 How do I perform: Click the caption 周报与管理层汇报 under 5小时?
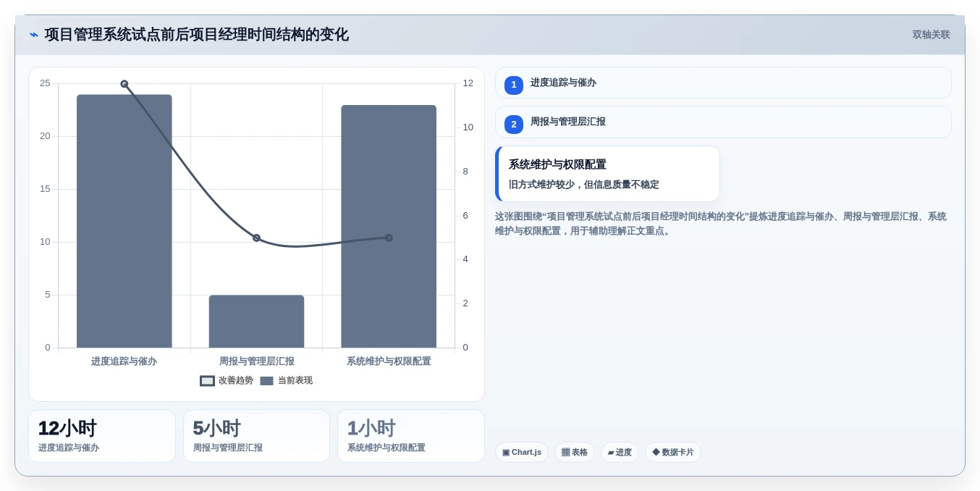click(228, 448)
